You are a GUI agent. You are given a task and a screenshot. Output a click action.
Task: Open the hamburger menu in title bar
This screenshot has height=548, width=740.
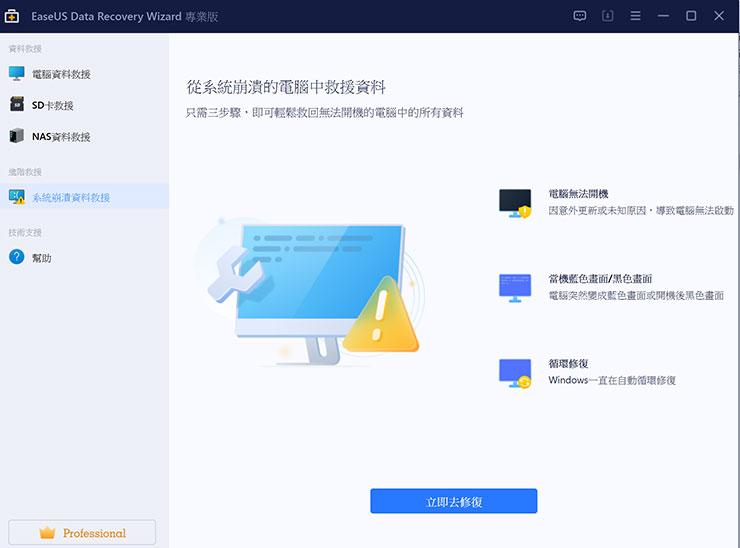click(x=635, y=16)
